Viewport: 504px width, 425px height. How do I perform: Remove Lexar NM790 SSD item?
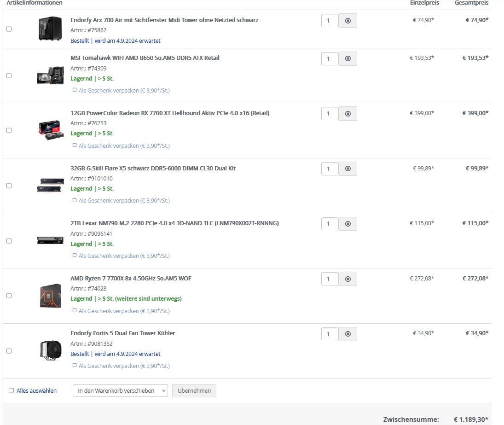coord(348,224)
